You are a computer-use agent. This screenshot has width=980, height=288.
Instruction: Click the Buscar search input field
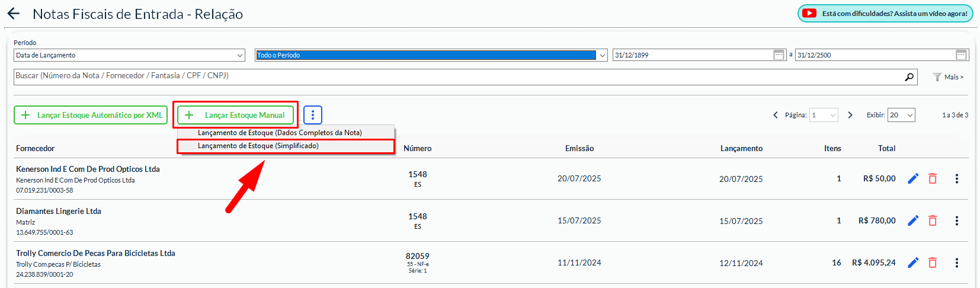456,76
